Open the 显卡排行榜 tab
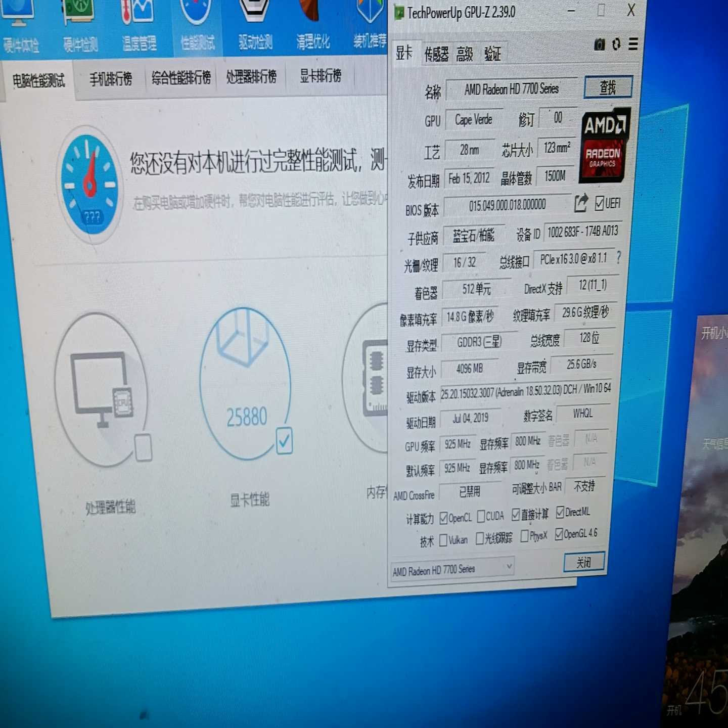The height and width of the screenshot is (728, 728). click(x=321, y=76)
